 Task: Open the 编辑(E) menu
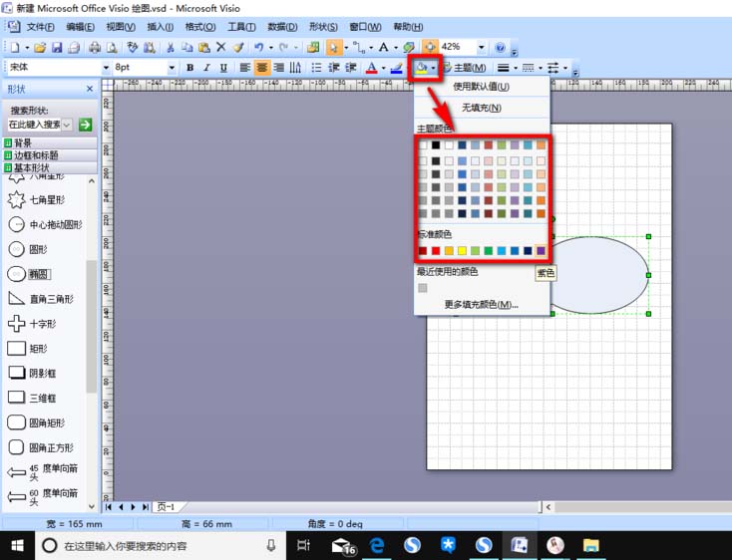pyautogui.click(x=81, y=27)
